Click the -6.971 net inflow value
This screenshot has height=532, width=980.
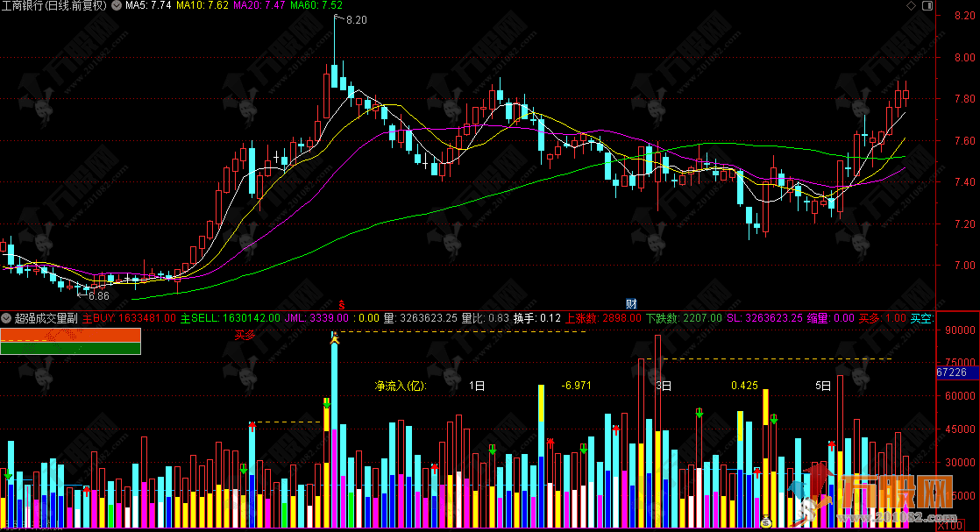pos(576,386)
